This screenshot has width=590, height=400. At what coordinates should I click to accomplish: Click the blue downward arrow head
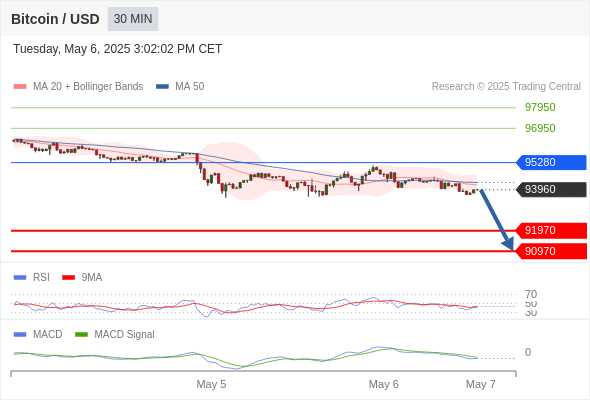pyautogui.click(x=508, y=244)
